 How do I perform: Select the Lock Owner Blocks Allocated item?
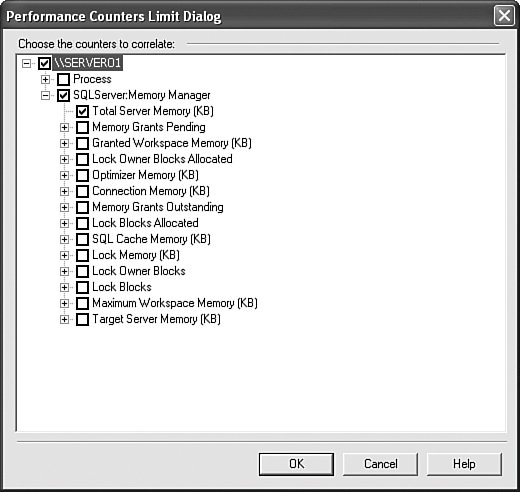162,159
